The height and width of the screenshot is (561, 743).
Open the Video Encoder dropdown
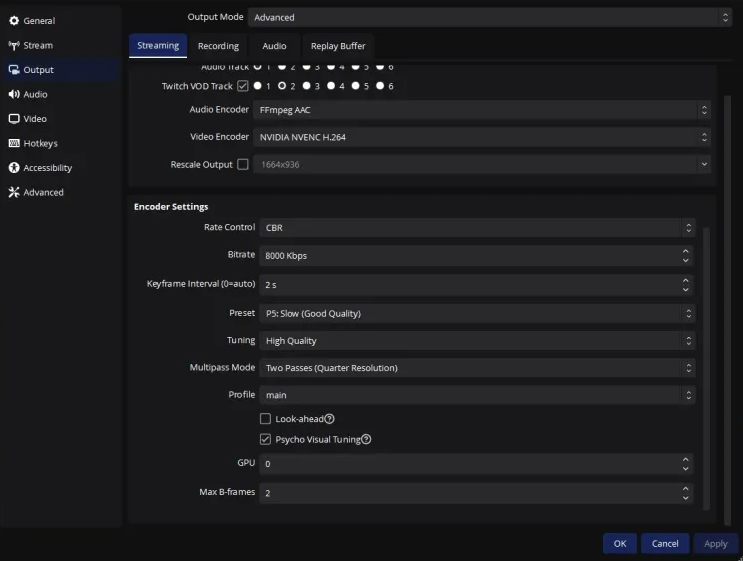click(x=482, y=137)
